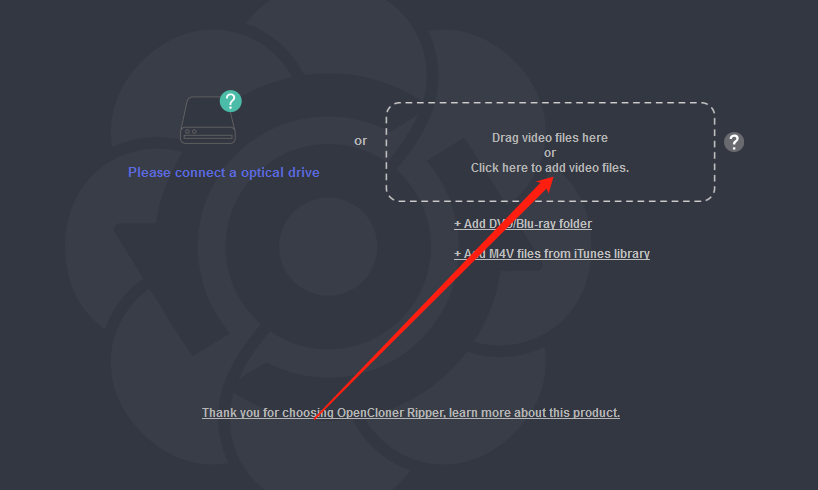The width and height of the screenshot is (818, 490).
Task: Click the 'or' separator between drive and drop zone
Action: [360, 141]
